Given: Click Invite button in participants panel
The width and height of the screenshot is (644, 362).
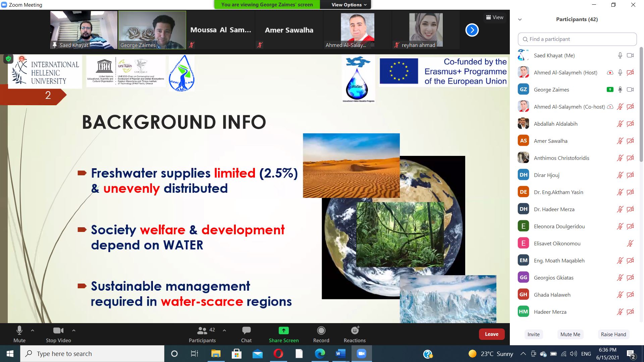Looking at the screenshot, I should click(533, 334).
